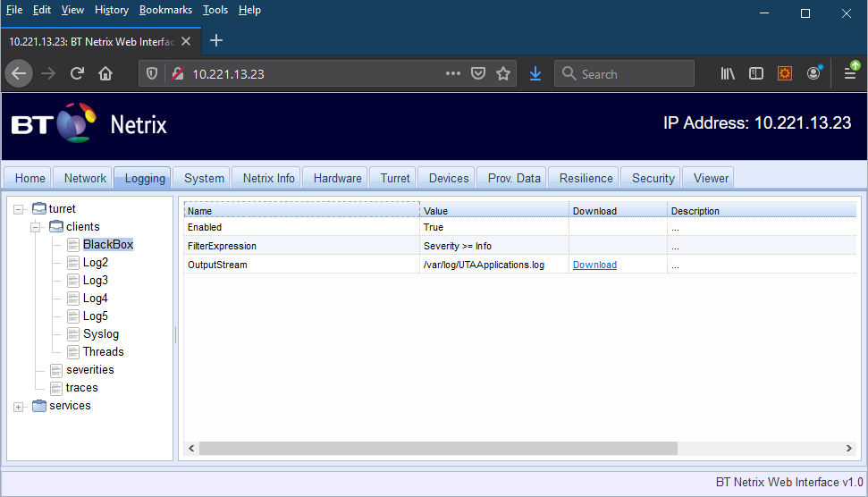Collapse the turret tree node
Screen dimensions: 868x497
pyautogui.click(x=18, y=209)
